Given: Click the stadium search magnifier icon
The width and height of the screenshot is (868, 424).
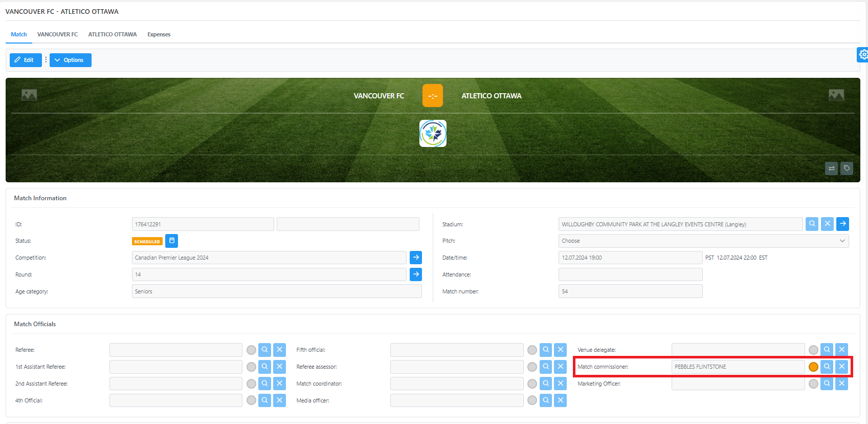Looking at the screenshot, I should pos(812,224).
